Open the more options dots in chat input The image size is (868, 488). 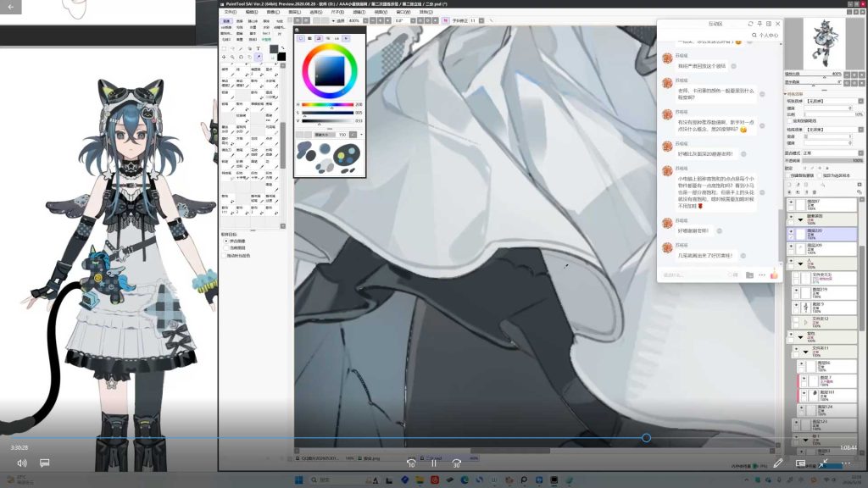coord(762,275)
